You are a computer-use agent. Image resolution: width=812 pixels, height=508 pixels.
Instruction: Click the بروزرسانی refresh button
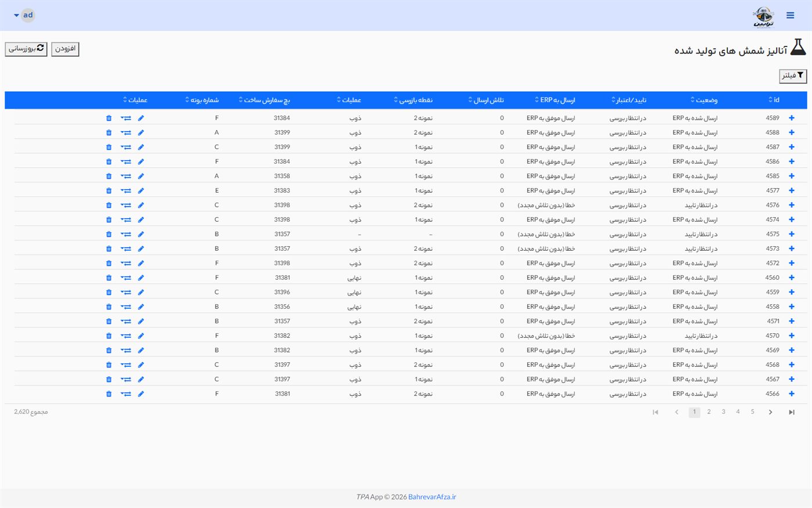26,49
